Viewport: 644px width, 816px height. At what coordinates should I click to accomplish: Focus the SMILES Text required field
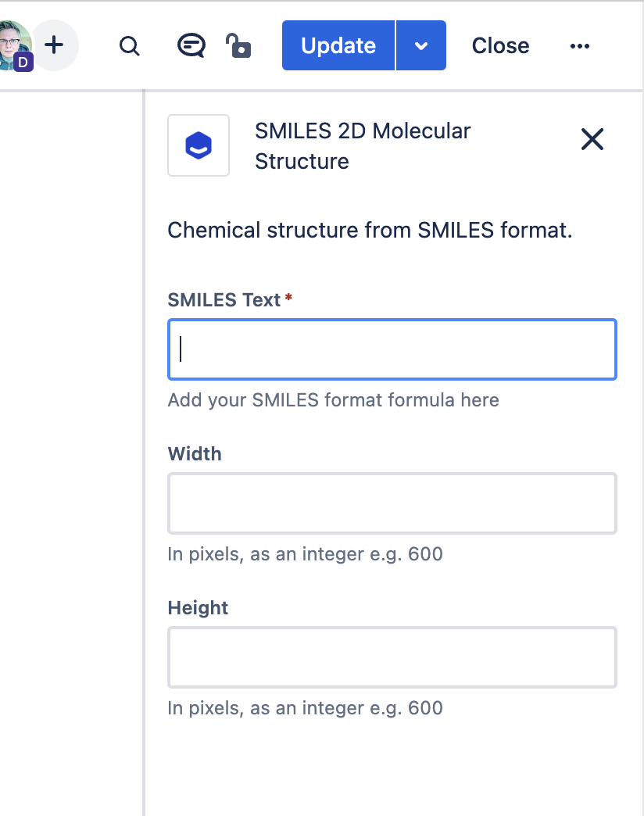point(392,349)
